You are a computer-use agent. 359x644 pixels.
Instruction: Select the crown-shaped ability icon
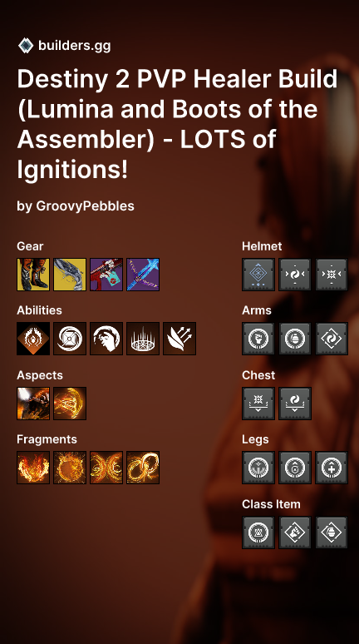coord(143,339)
